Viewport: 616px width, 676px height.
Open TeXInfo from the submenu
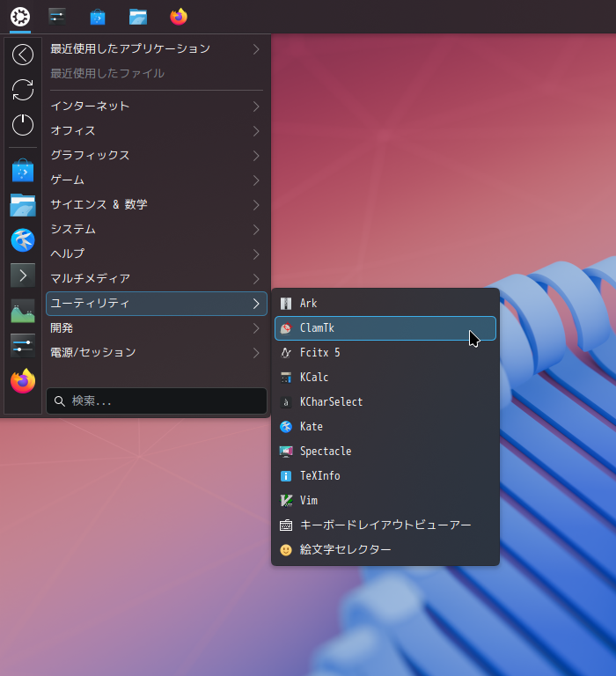tap(385, 476)
